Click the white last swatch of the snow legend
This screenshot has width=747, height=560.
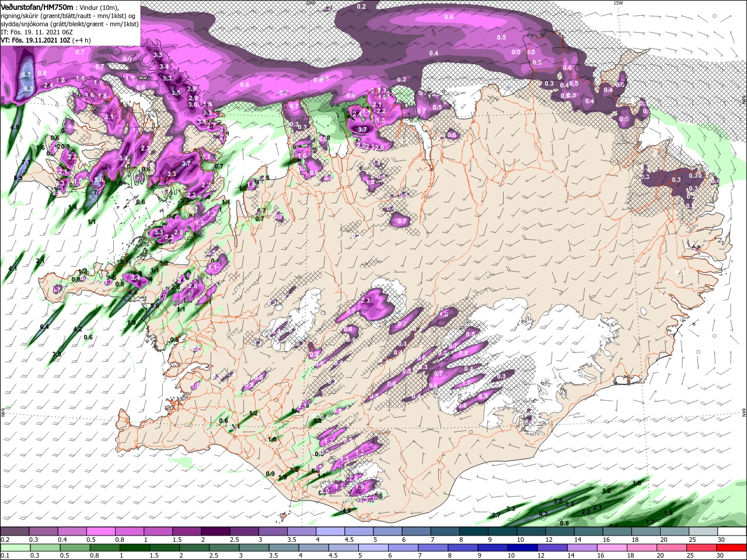coord(732,531)
